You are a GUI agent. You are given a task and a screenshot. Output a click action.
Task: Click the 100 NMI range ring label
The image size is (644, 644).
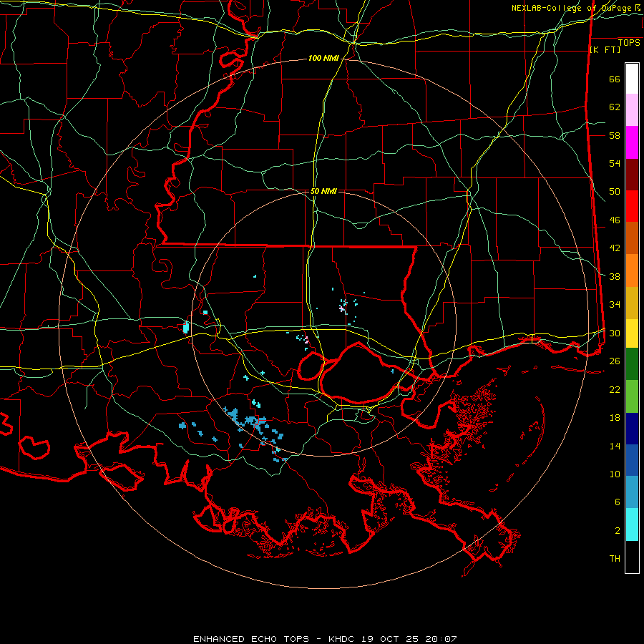pos(323,59)
